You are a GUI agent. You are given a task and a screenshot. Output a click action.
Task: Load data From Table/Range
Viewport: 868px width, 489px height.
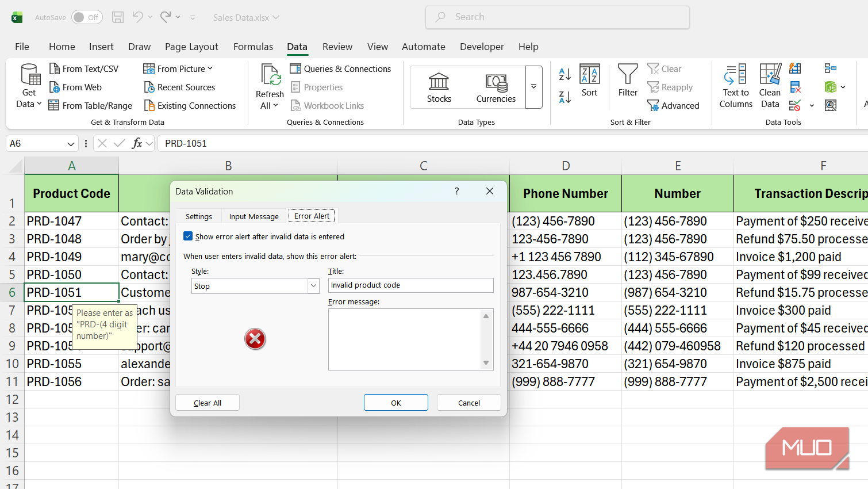point(90,106)
